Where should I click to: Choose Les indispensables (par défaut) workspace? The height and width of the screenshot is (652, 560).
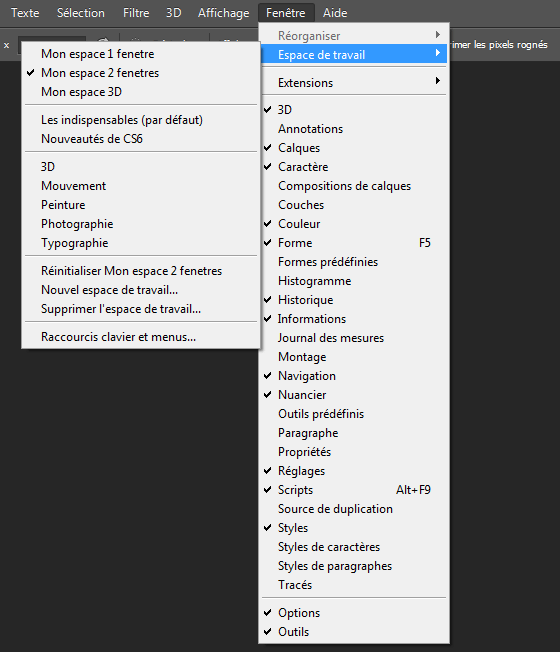click(141, 120)
